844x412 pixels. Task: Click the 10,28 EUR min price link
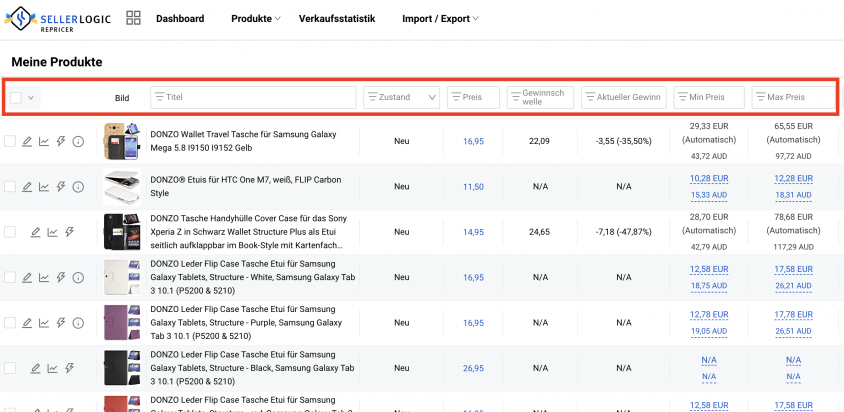709,178
